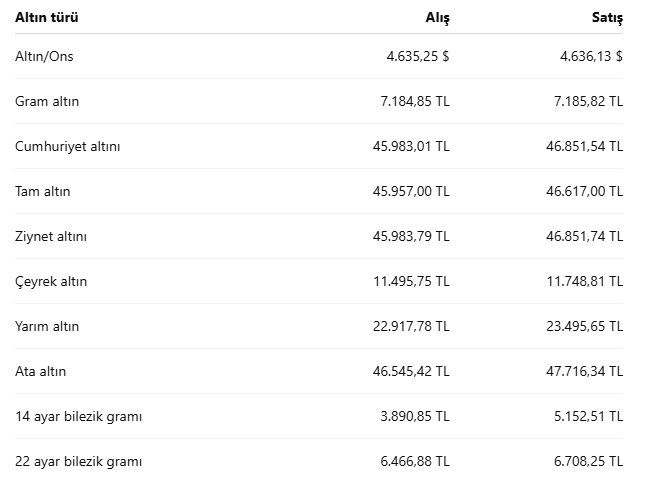This screenshot has height=496, width=649.
Task: Click the Yarım altın buying price 22.917,78 TL
Action: pos(411,326)
